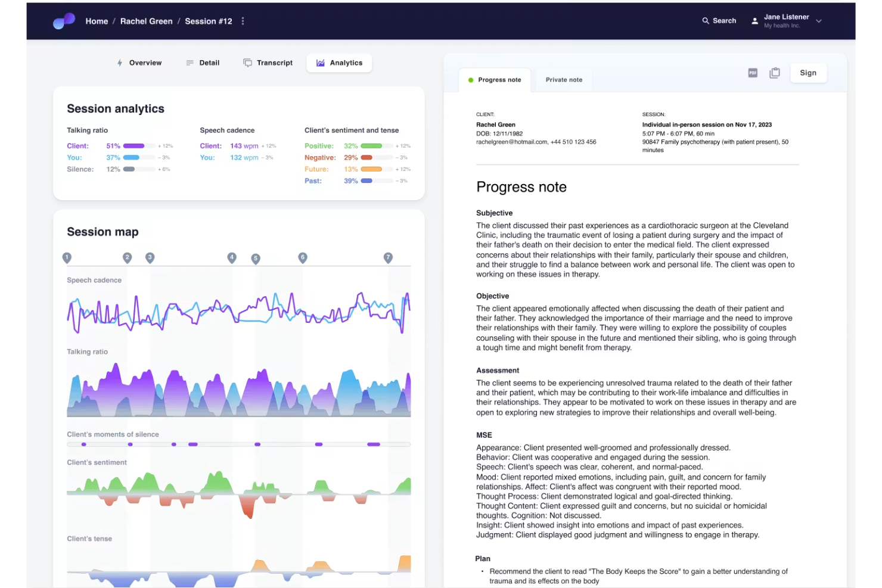
Task: Click the Overview lightning bolt icon
Action: pos(120,63)
